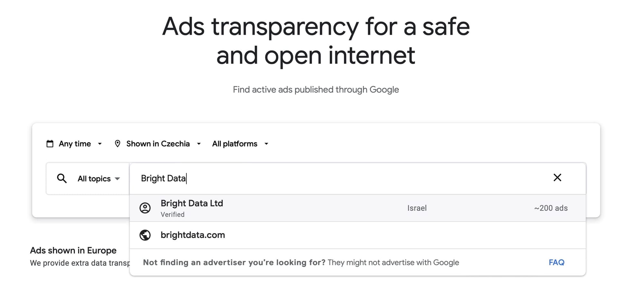Open the "Any time" date filter dropdown
This screenshot has height=285, width=644.
(75, 144)
